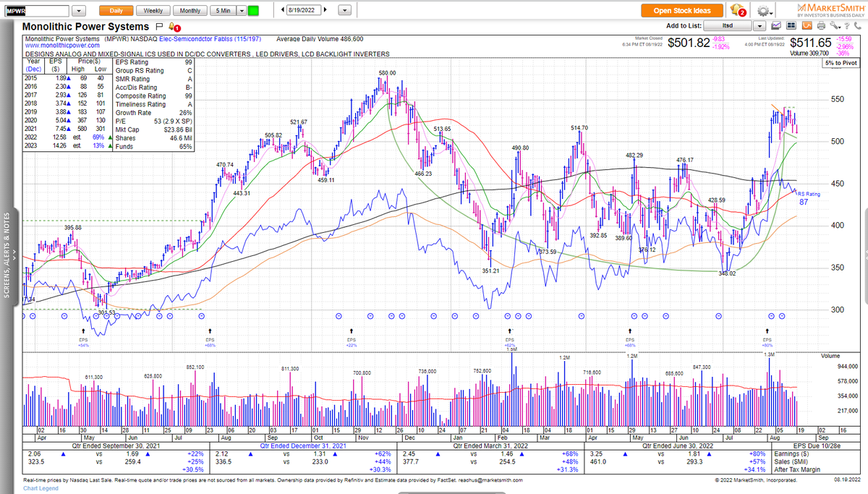Open the settings gear menu
The image size is (868, 494).
click(x=765, y=11)
